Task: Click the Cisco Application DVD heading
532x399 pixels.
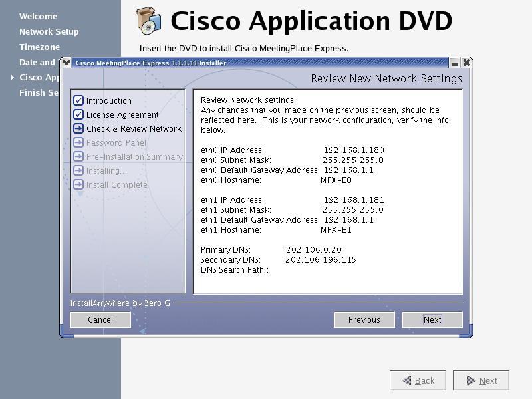Action: (311, 21)
